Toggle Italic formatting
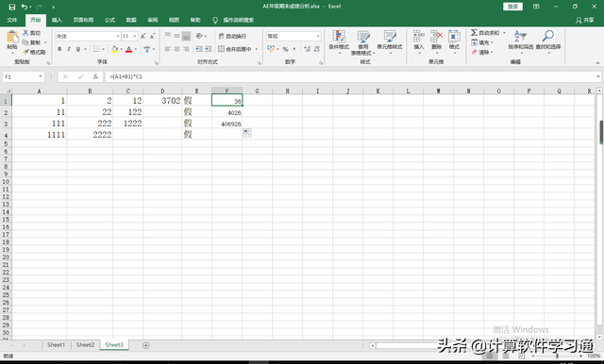 pos(69,49)
